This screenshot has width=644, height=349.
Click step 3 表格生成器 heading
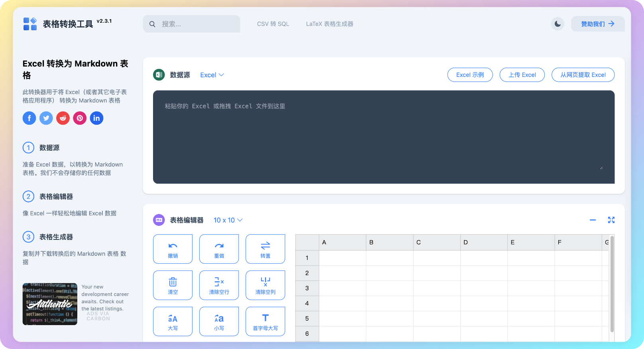pos(56,237)
